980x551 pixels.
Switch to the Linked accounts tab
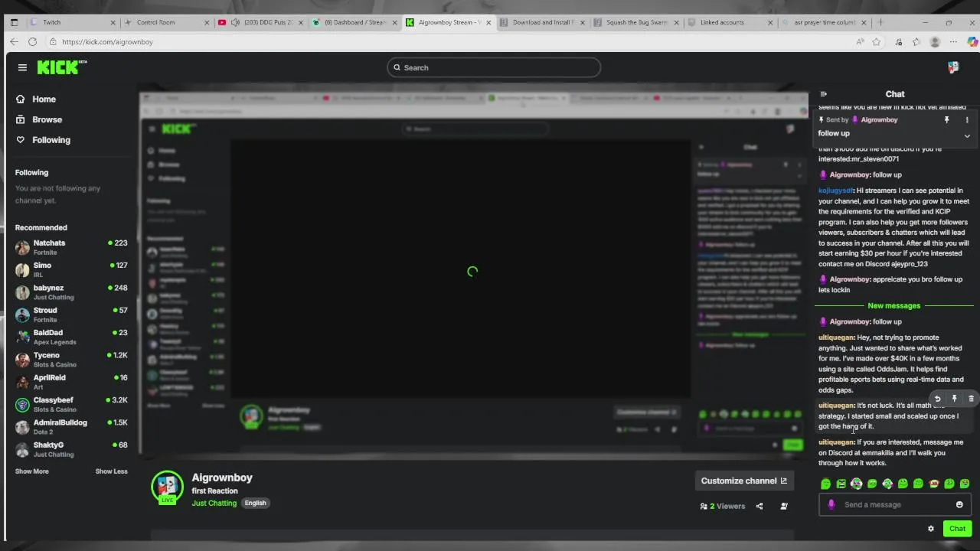point(730,22)
